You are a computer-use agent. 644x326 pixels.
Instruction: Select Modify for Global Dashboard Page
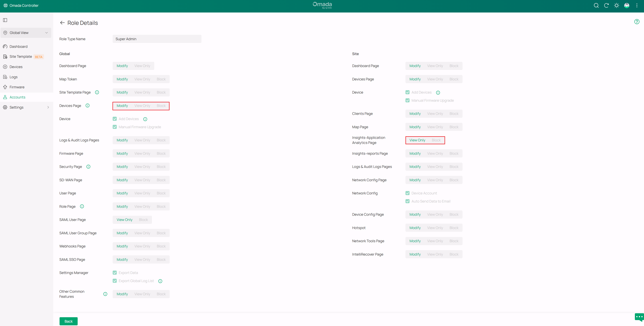(x=122, y=66)
